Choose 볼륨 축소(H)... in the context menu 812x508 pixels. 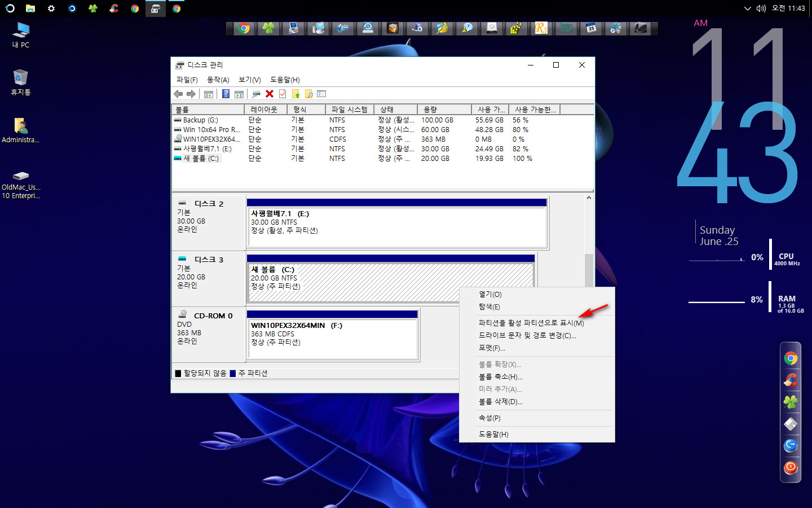pos(537,376)
